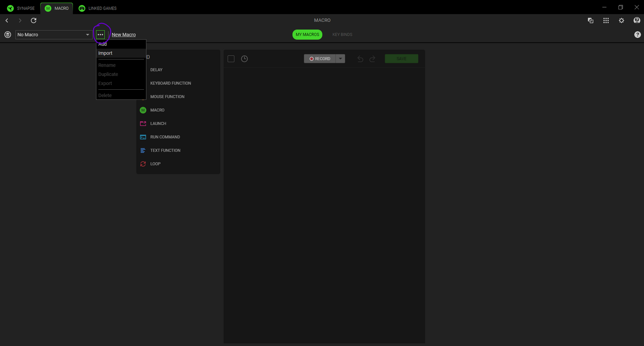The image size is (644, 346).
Task: Open the settings gear icon
Action: click(x=621, y=21)
